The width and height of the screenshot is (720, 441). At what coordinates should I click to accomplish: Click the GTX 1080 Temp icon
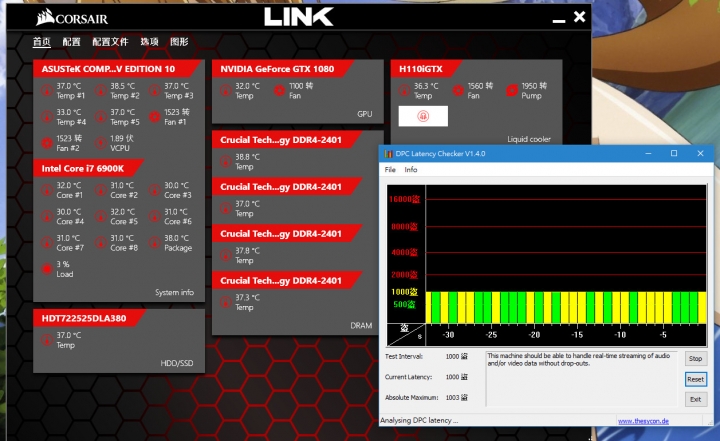point(225,90)
